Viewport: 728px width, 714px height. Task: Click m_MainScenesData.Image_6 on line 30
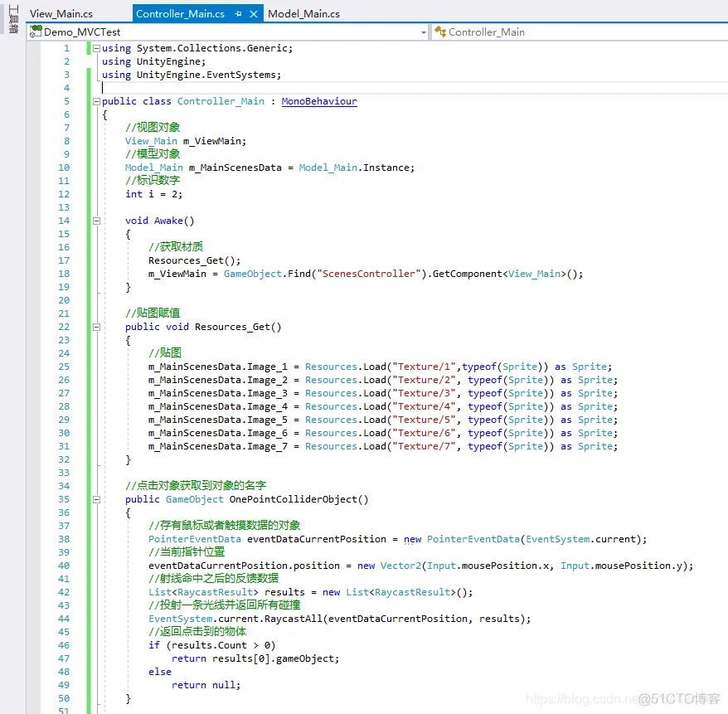[218, 433]
